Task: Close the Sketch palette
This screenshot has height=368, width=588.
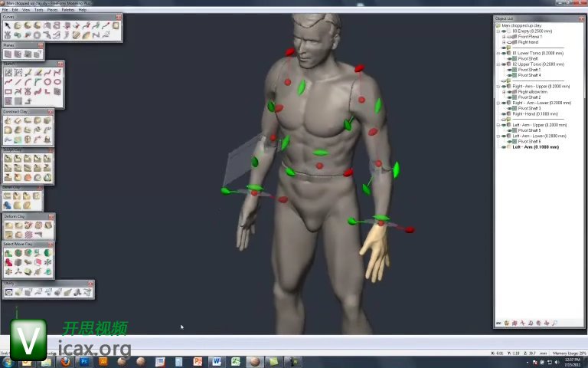Action: click(60, 64)
